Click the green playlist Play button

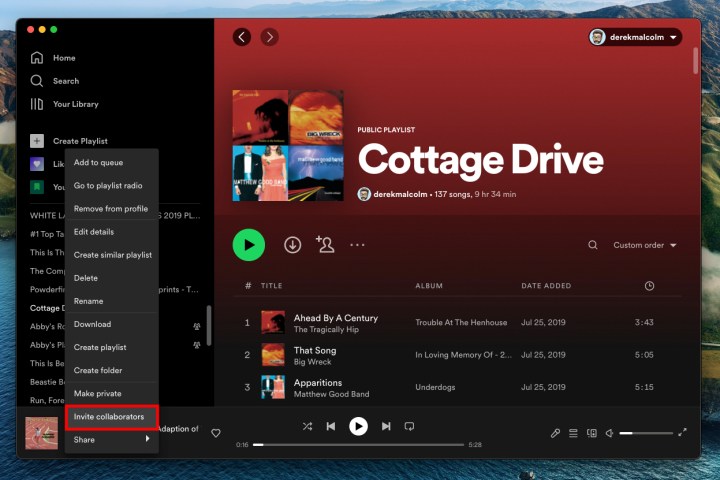[249, 244]
